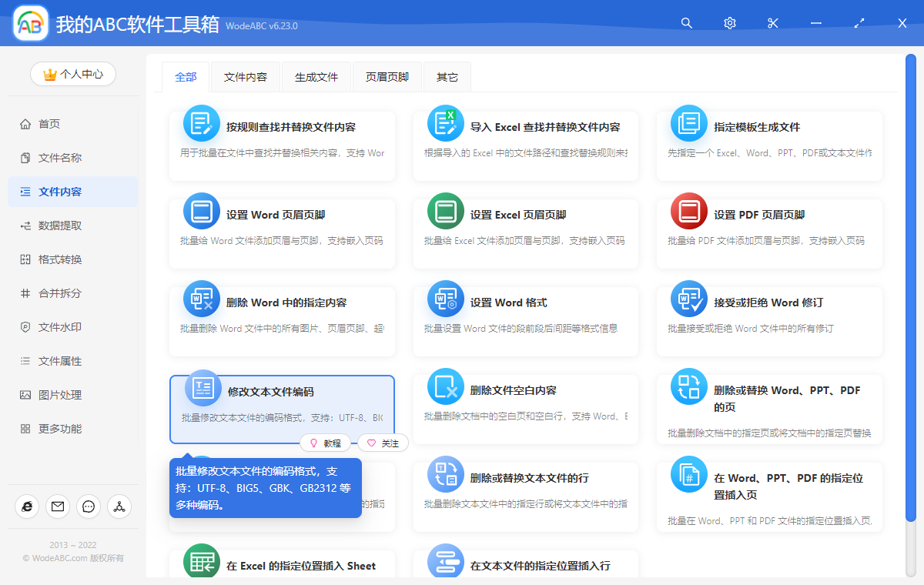Click the 个人中心 button

pyautogui.click(x=72, y=74)
